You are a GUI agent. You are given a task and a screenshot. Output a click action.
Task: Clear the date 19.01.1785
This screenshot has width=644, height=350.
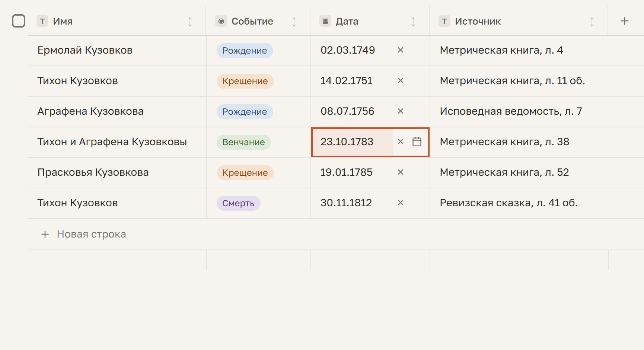point(401,172)
